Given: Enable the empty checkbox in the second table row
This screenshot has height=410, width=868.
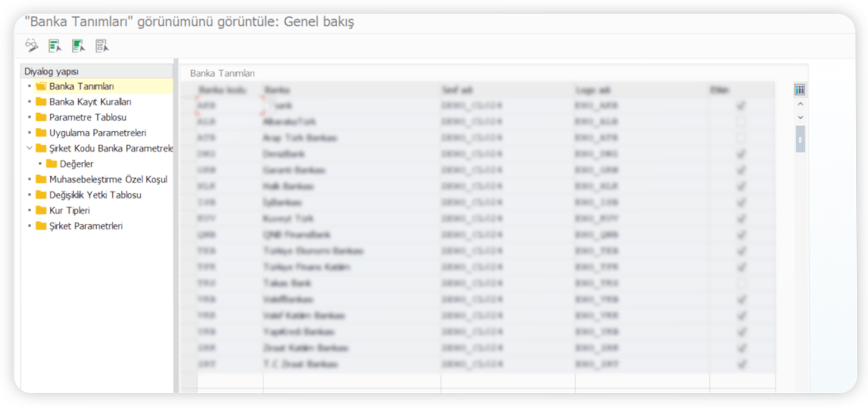Looking at the screenshot, I should (741, 122).
